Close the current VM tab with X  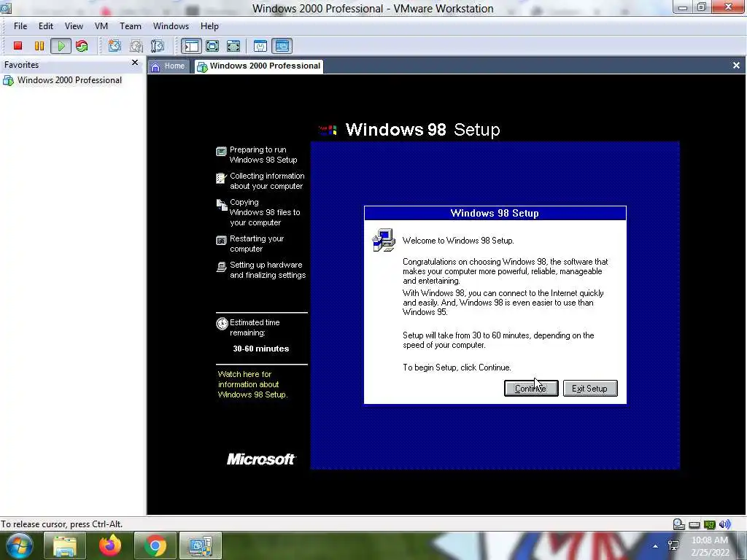click(x=736, y=65)
